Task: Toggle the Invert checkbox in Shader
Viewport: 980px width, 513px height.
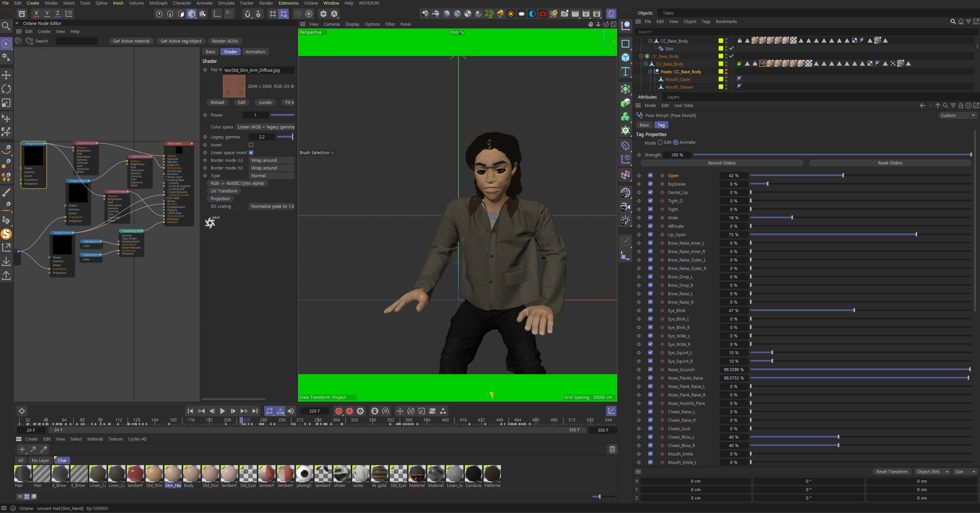Action: click(251, 145)
